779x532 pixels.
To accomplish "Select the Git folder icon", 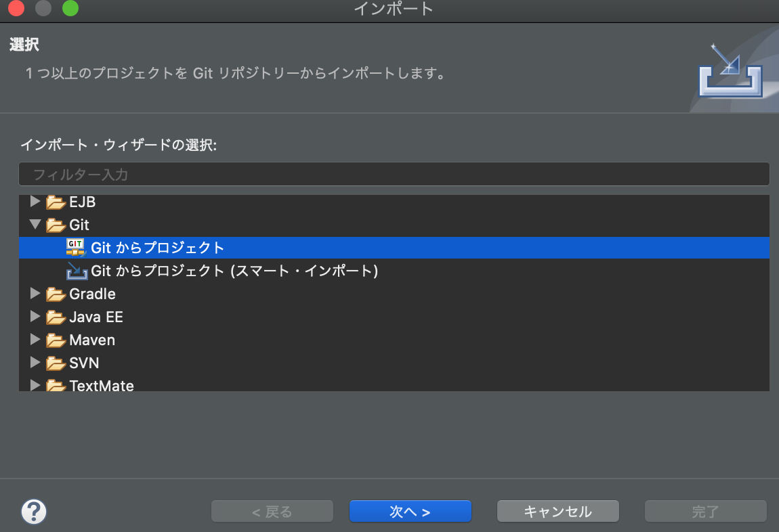I will tap(54, 224).
